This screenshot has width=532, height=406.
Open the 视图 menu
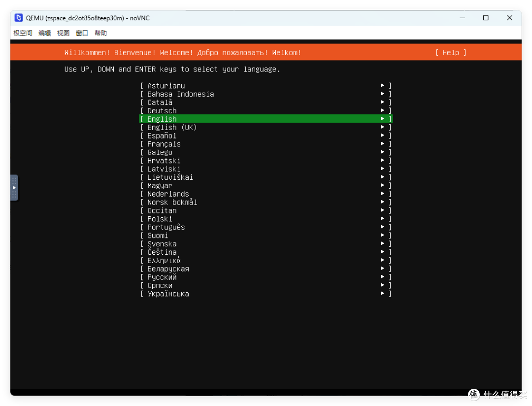point(63,33)
